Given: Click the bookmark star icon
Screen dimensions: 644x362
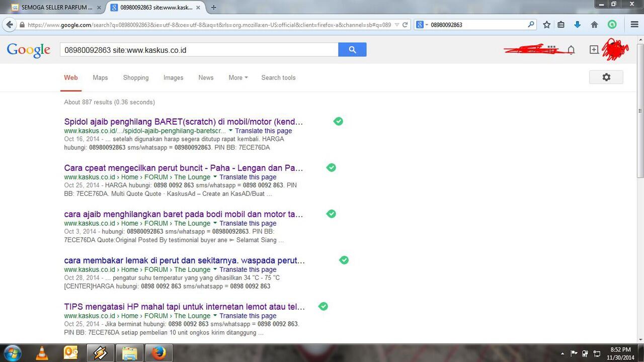Looking at the screenshot, I should [546, 25].
